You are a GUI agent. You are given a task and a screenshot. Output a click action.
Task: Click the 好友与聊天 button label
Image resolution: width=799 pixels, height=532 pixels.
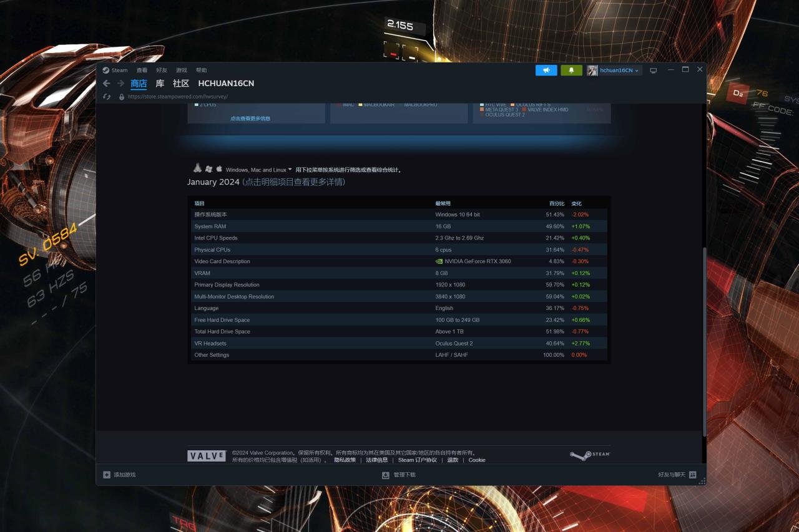(672, 475)
